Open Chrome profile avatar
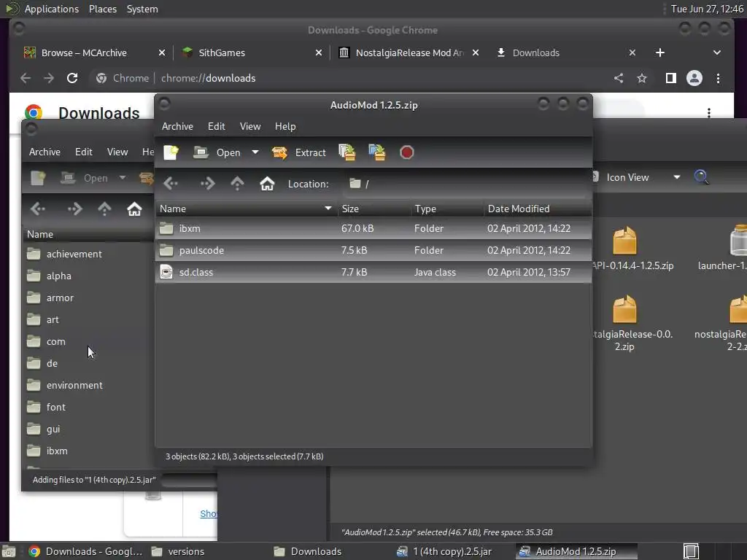747x560 pixels. (x=694, y=78)
